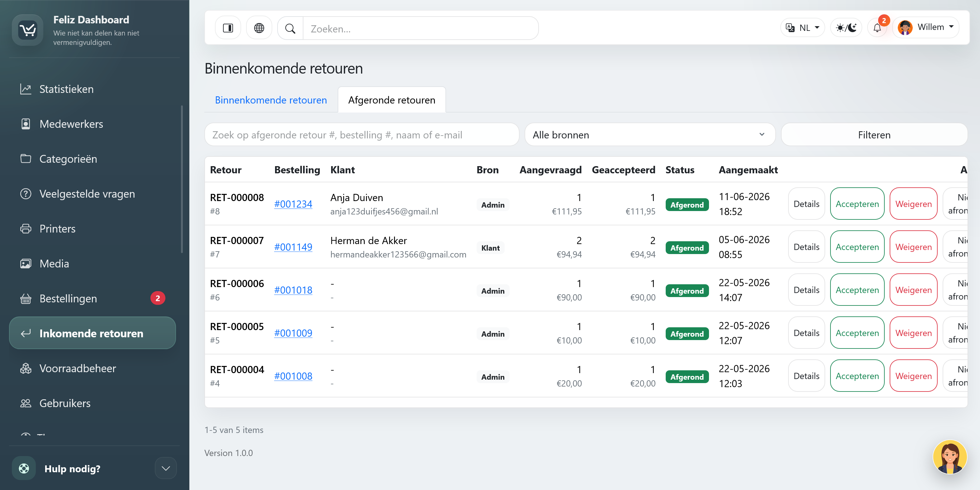Click Details for RET-000004
This screenshot has height=490, width=980.
tap(806, 376)
